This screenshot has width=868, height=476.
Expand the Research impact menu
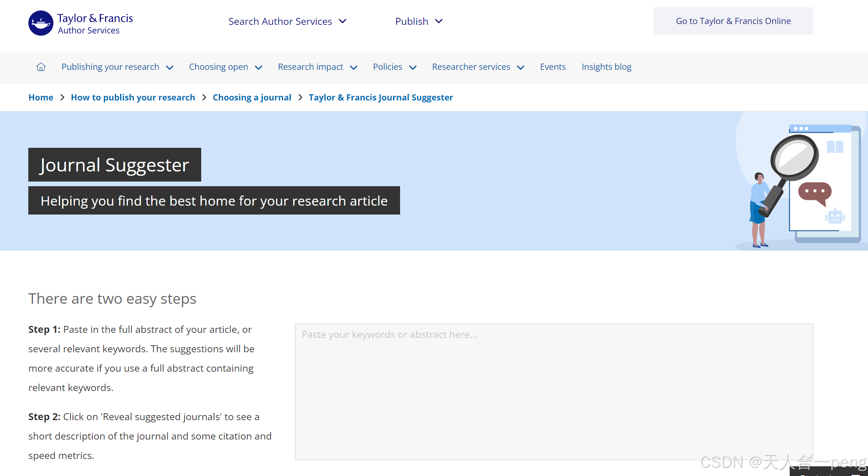tap(311, 67)
